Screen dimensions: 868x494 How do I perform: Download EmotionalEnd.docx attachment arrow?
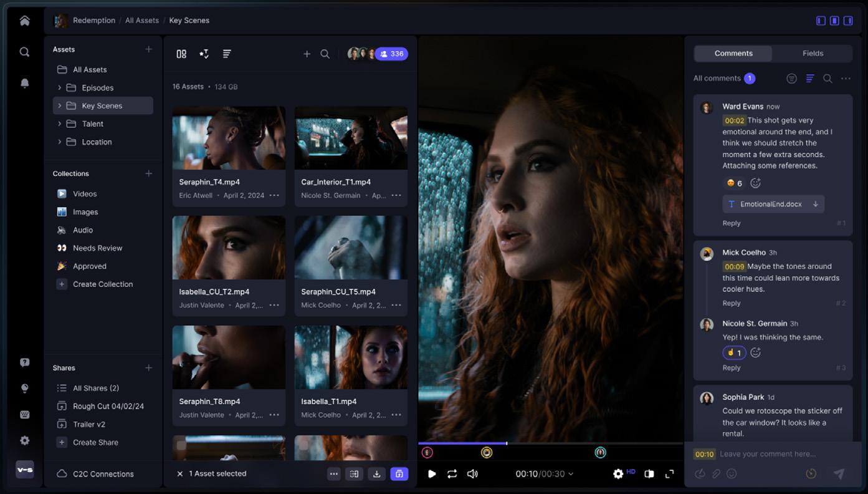click(x=815, y=204)
